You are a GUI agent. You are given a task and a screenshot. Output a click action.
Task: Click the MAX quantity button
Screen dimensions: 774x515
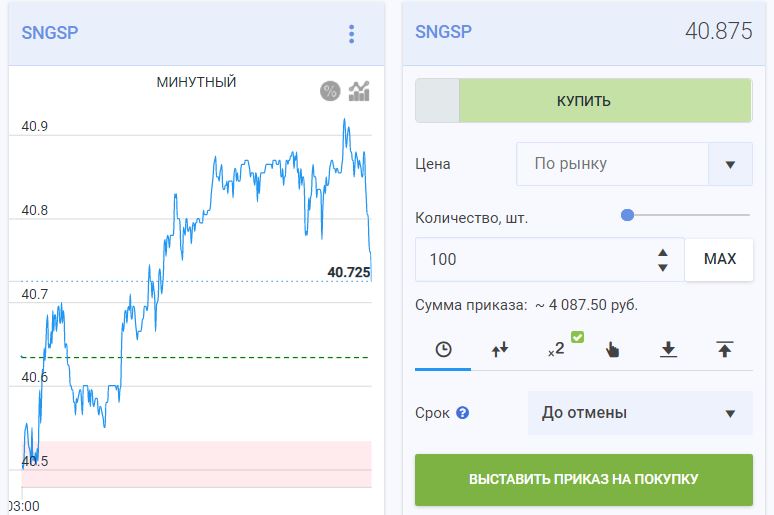(x=719, y=259)
